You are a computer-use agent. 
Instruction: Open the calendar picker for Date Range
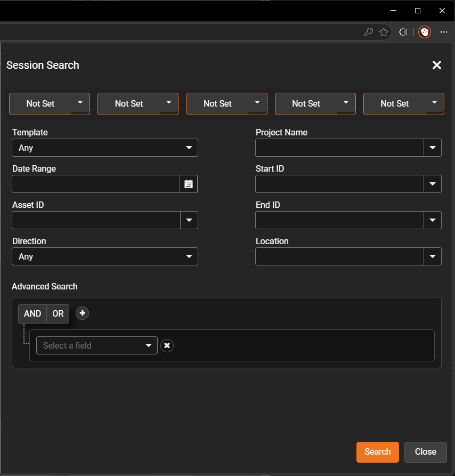189,184
